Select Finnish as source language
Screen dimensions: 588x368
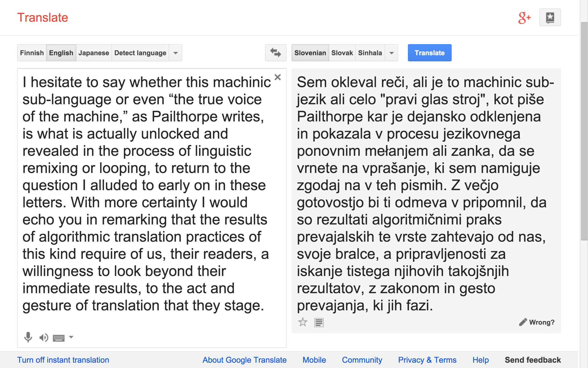(x=32, y=53)
